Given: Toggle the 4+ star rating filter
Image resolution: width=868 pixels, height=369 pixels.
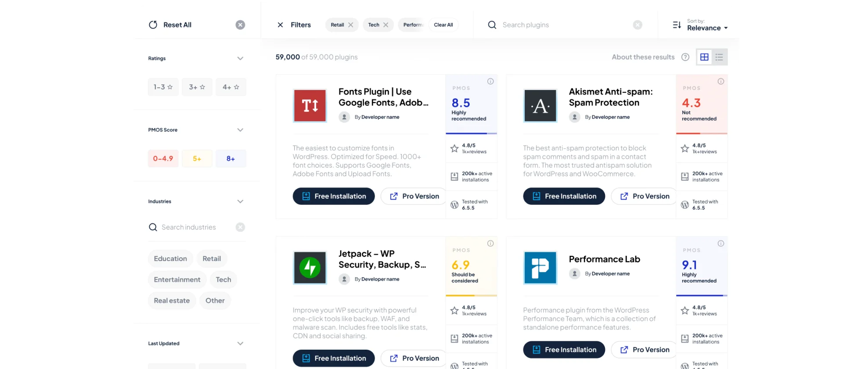Looking at the screenshot, I should point(231,87).
